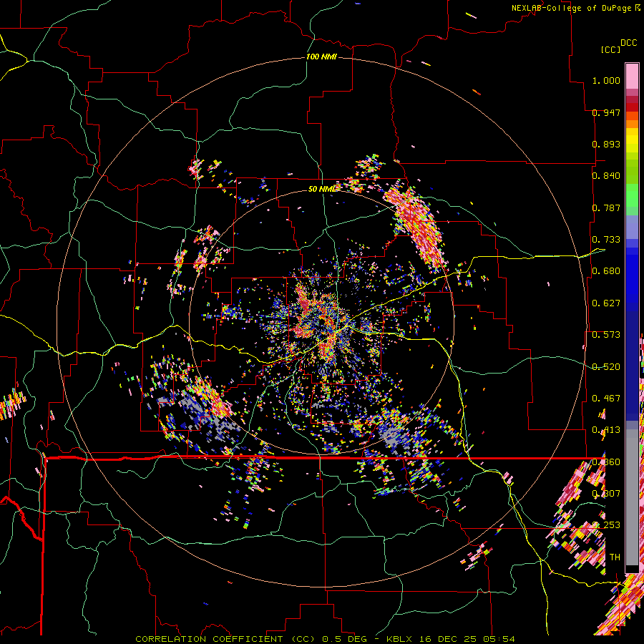Click the DCC legend title
This screenshot has width=644, height=644.
(628, 43)
